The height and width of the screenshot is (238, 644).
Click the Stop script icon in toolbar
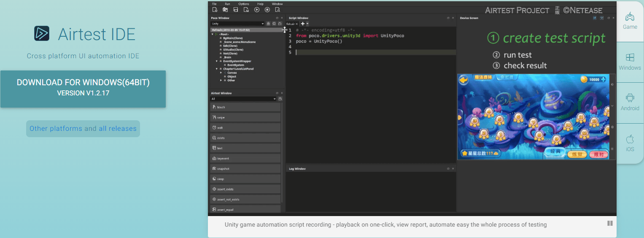(267, 10)
